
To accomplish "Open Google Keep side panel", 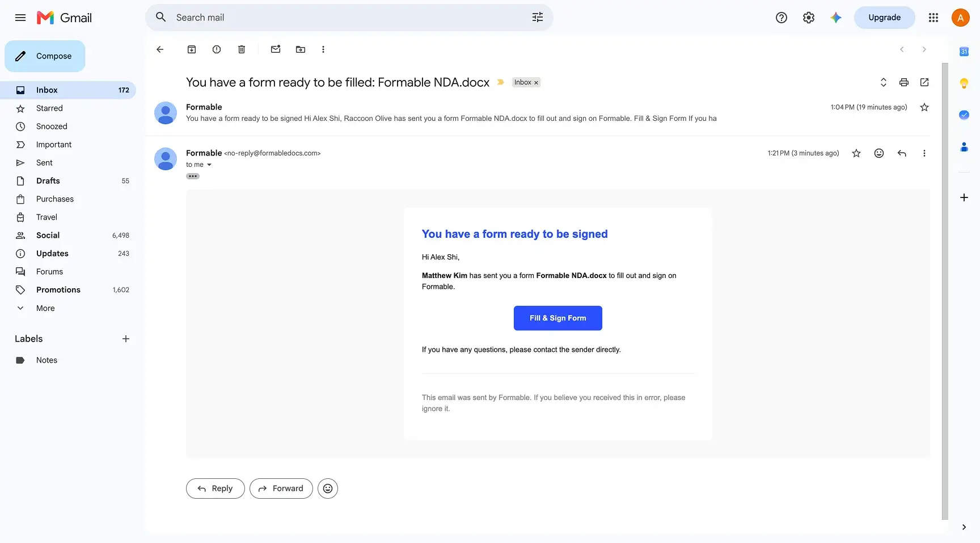I will (964, 83).
